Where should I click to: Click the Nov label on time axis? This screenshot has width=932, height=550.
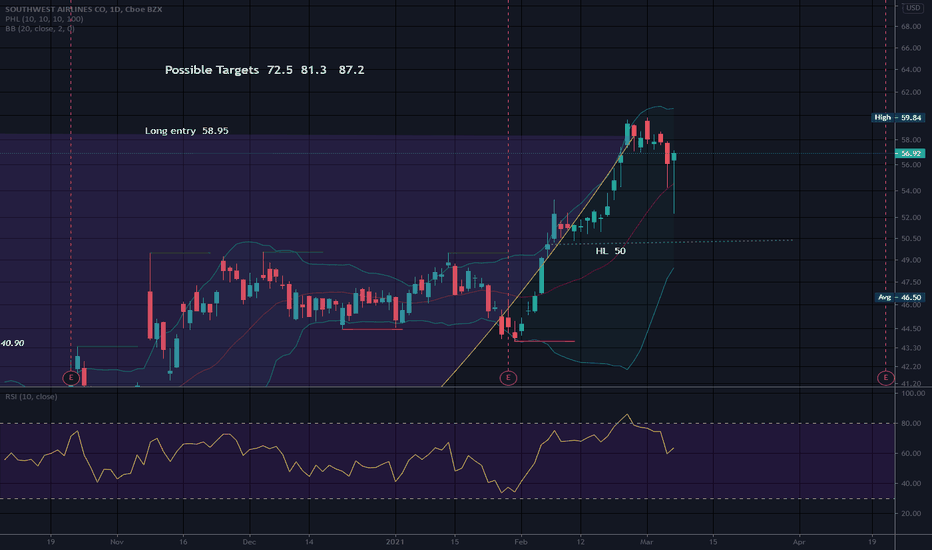(117, 542)
